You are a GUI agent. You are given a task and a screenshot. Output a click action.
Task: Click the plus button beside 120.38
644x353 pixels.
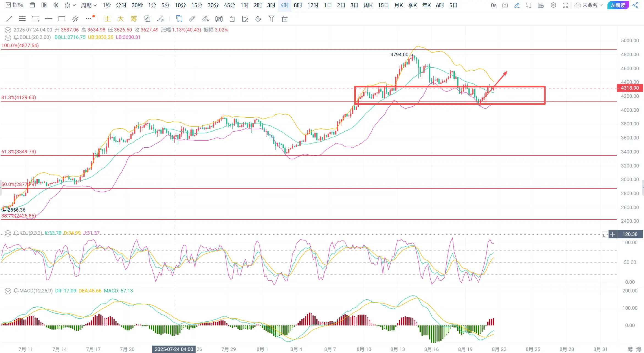[x=613, y=234]
